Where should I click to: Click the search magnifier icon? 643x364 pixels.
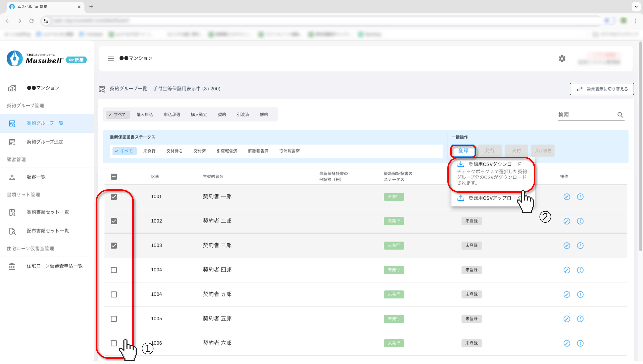point(620,115)
